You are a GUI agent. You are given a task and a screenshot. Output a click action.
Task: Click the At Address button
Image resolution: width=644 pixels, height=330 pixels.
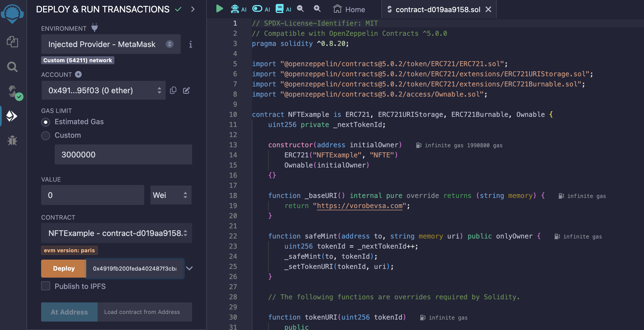(x=69, y=311)
